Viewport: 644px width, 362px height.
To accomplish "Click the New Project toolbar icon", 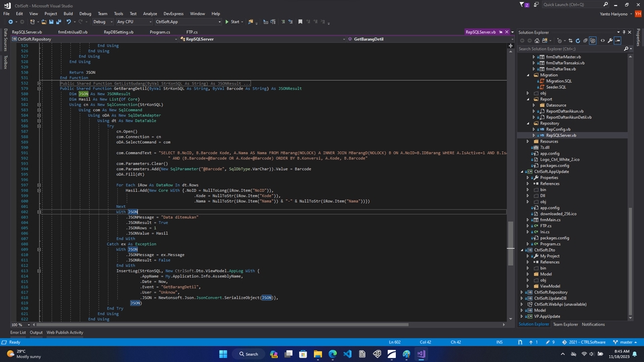I will pyautogui.click(x=32, y=21).
